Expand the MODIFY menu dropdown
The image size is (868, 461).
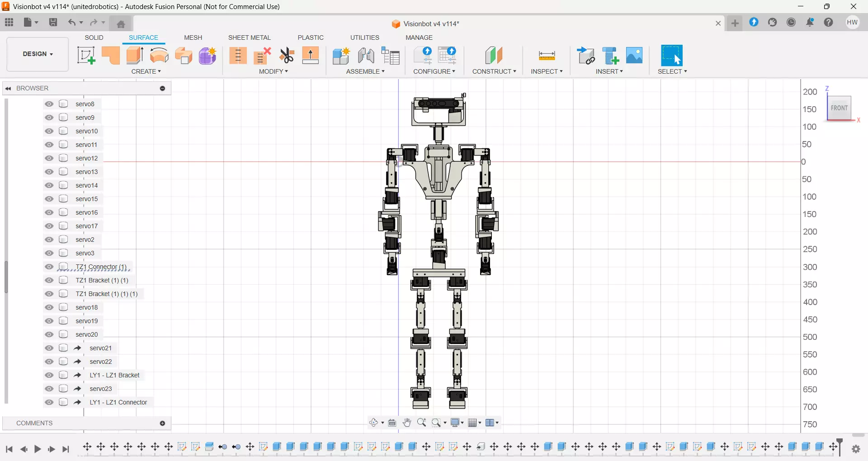click(274, 71)
